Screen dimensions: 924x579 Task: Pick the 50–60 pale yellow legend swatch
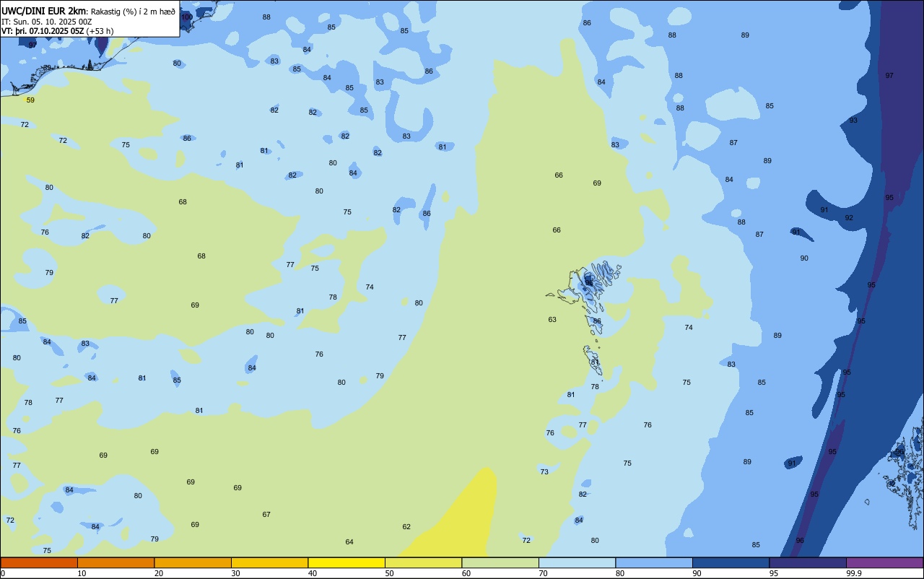pyautogui.click(x=423, y=562)
